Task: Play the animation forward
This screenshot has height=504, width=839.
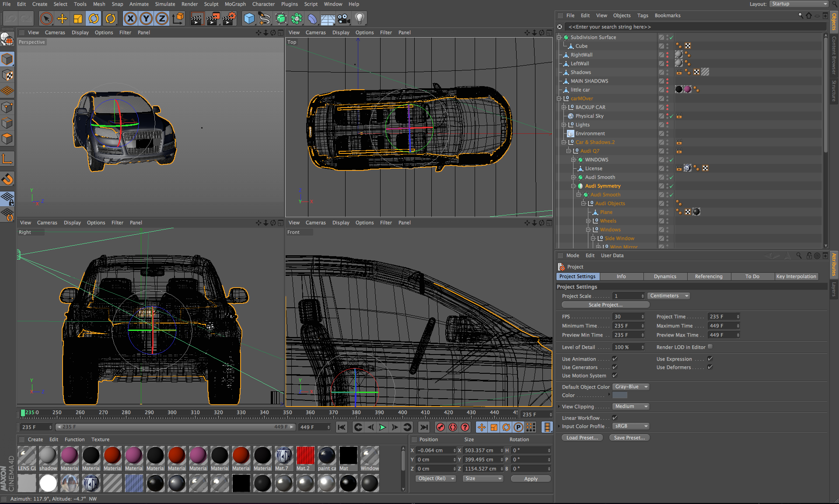Action: pos(382,427)
